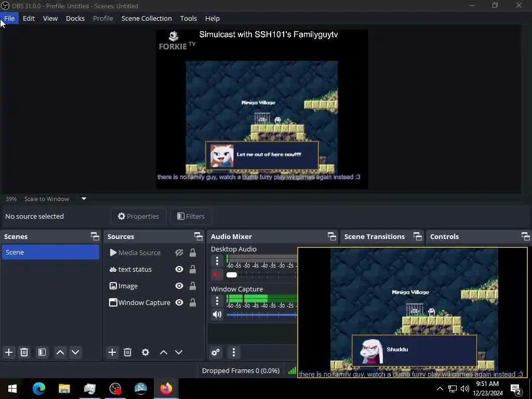Click the stream preview canvas
The width and height of the screenshot is (532, 399).
(x=262, y=109)
